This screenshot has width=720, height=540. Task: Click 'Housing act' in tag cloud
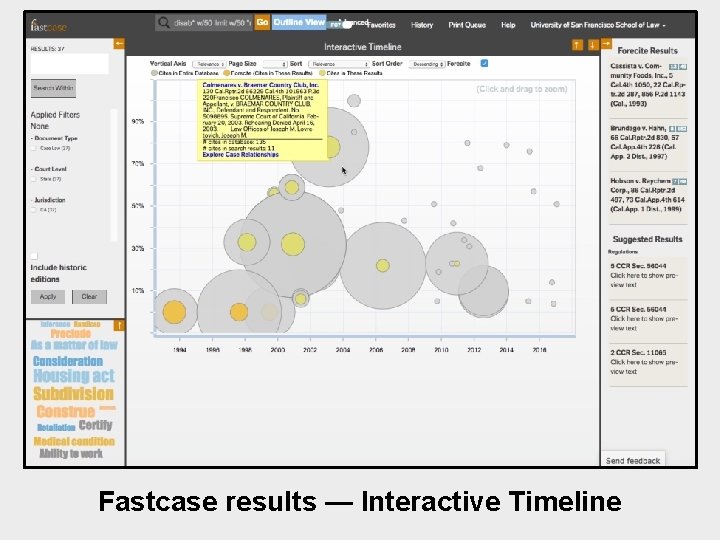point(74,376)
